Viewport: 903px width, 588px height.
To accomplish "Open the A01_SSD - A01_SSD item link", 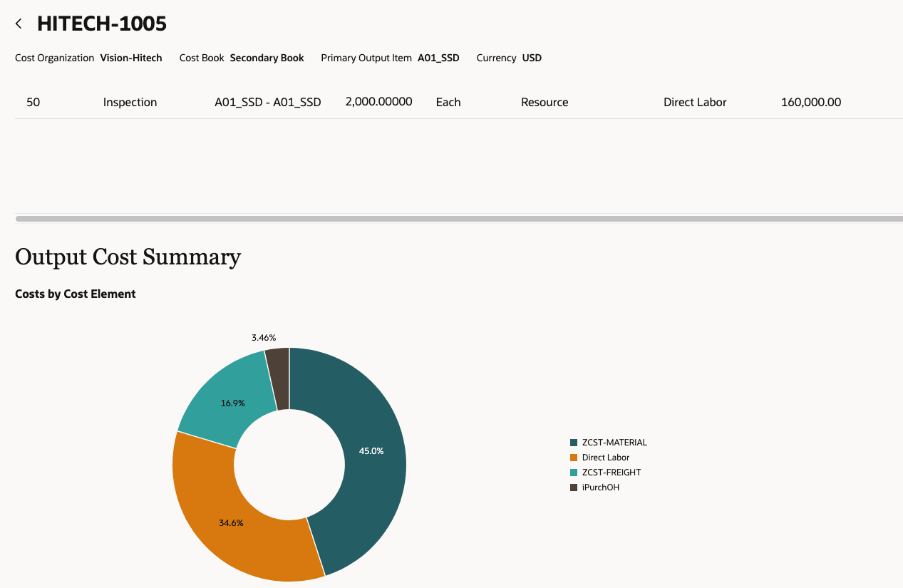I will click(267, 102).
